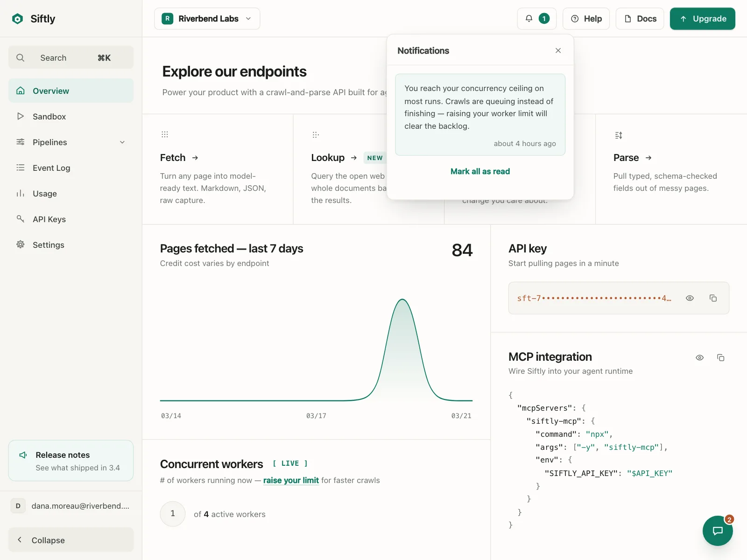Click the Siftly hexagon logo
Screen dimensions: 747x560
pyautogui.click(x=18, y=19)
